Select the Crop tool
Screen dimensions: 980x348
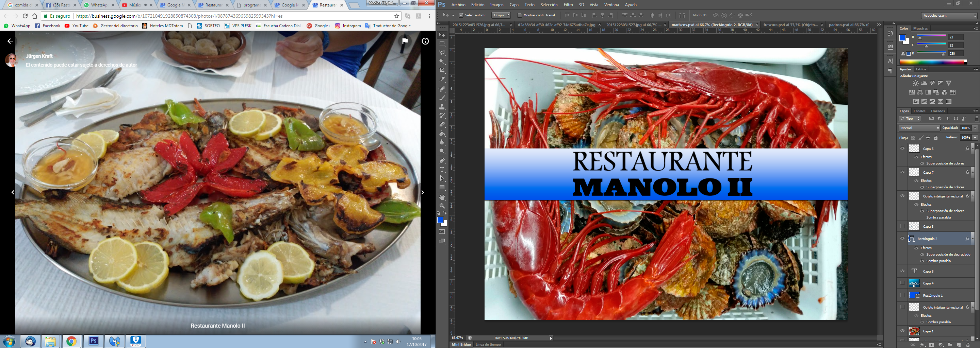tap(442, 71)
